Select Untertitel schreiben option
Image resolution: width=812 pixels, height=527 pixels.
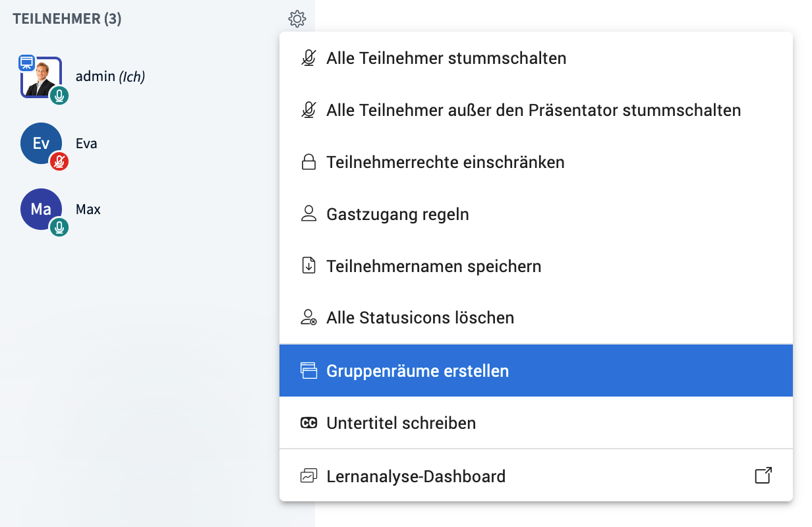click(x=536, y=423)
